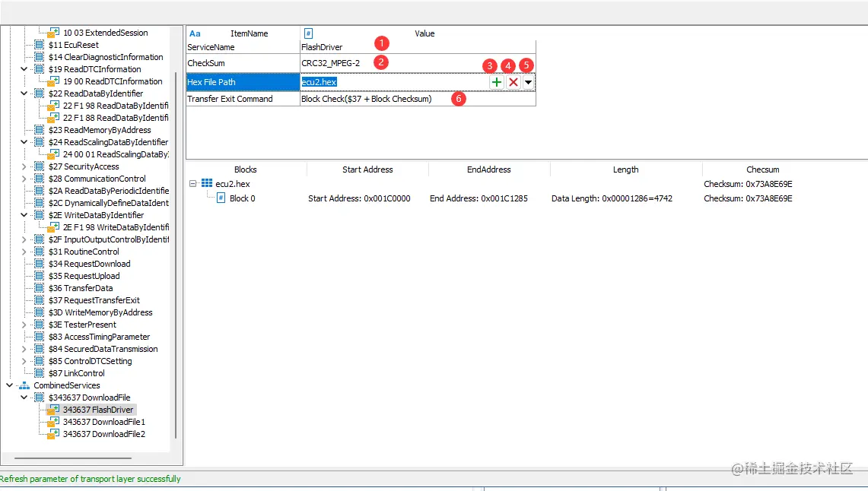This screenshot has width=868, height=491.
Task: Click the Value column header icon
Action: tap(308, 33)
